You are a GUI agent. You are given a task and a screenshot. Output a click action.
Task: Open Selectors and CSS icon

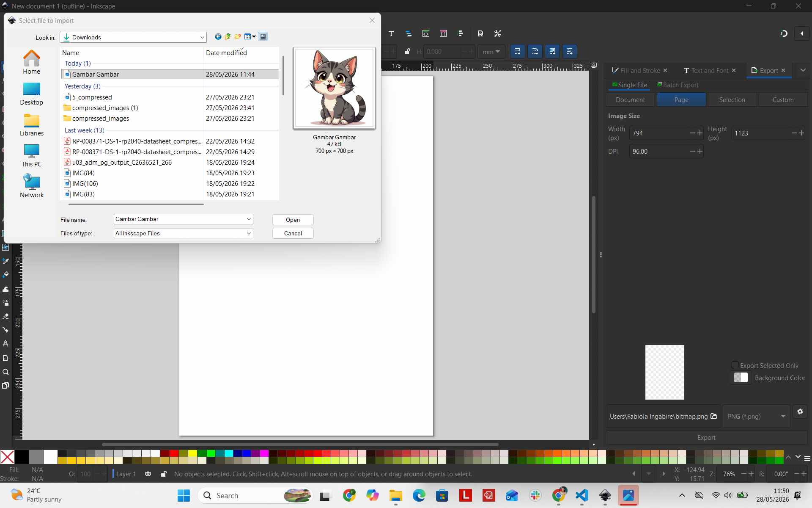(443, 33)
